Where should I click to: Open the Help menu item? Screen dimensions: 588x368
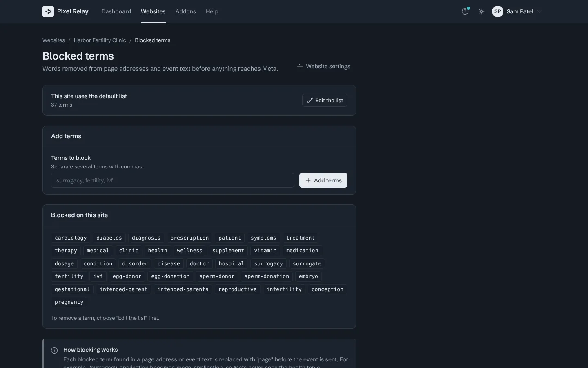212,11
